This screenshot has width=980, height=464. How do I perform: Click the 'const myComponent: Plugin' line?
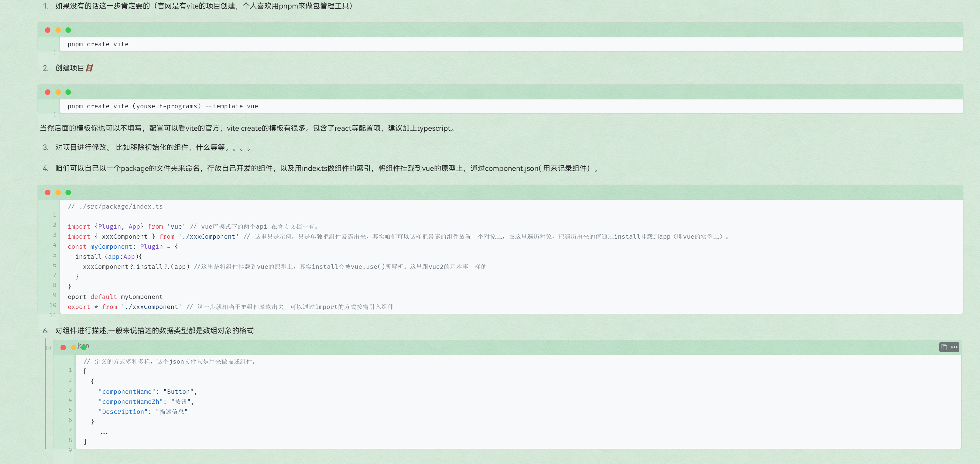123,247
